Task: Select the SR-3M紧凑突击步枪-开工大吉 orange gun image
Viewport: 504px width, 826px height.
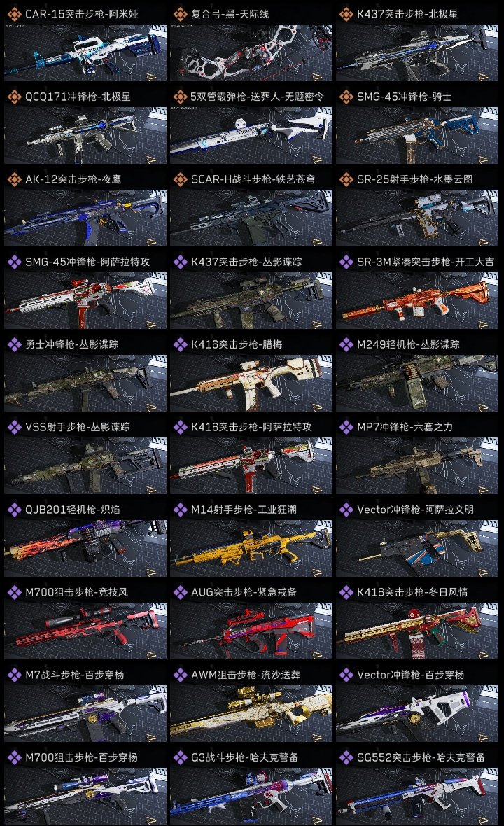Action: coord(417,300)
